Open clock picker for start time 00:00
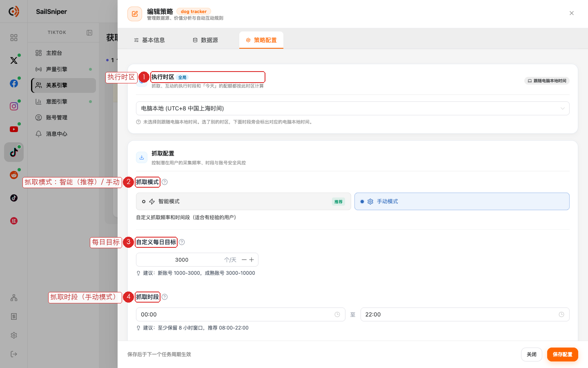 click(337, 314)
